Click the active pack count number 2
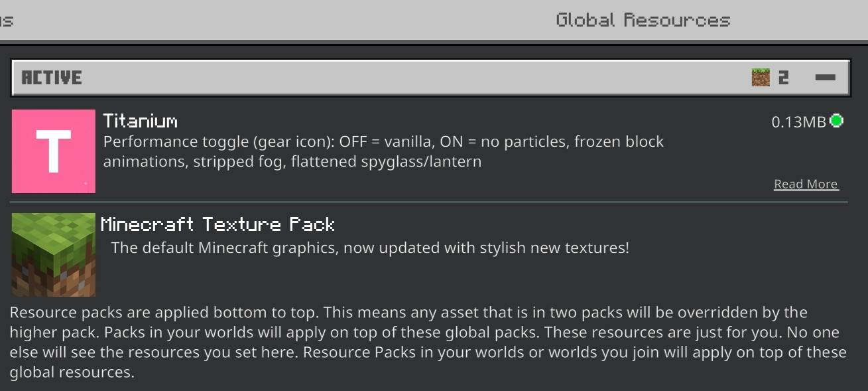This screenshot has width=868, height=391. click(784, 78)
